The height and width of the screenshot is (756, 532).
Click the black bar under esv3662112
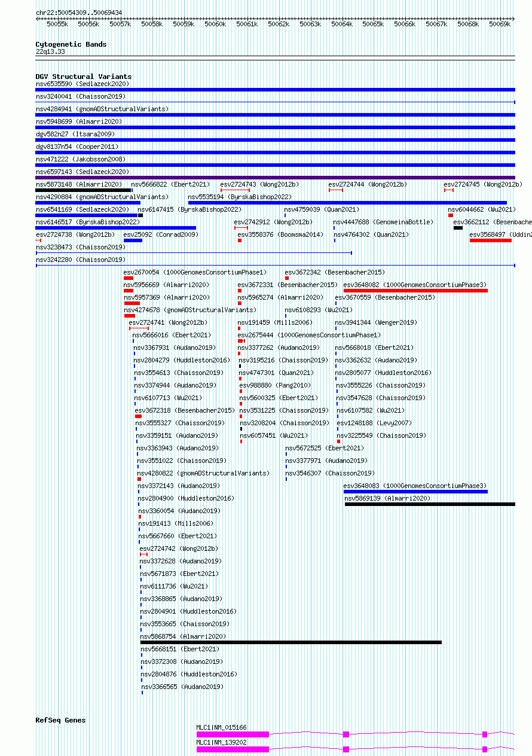(x=458, y=228)
